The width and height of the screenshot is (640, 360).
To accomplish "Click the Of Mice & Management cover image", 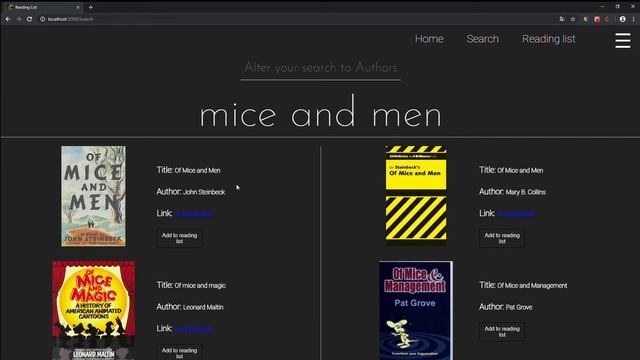I will pyautogui.click(x=416, y=311).
